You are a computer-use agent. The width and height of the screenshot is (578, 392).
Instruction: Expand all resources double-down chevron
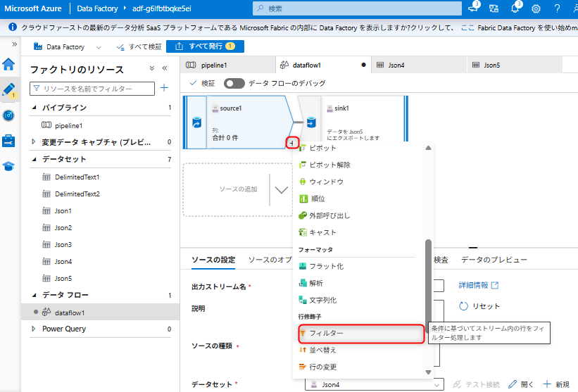tap(152, 68)
